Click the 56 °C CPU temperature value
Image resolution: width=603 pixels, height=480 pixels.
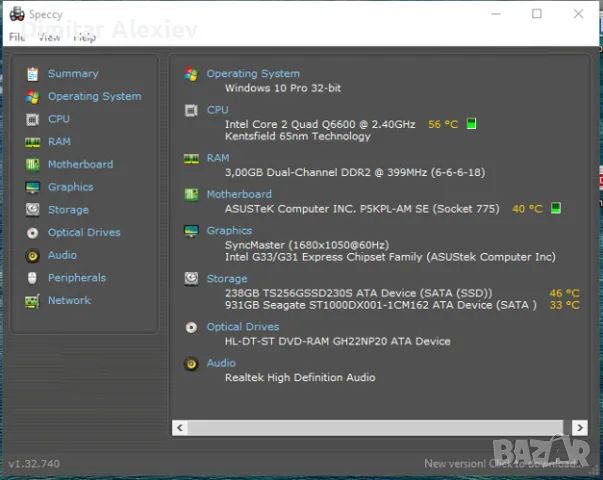(443, 124)
